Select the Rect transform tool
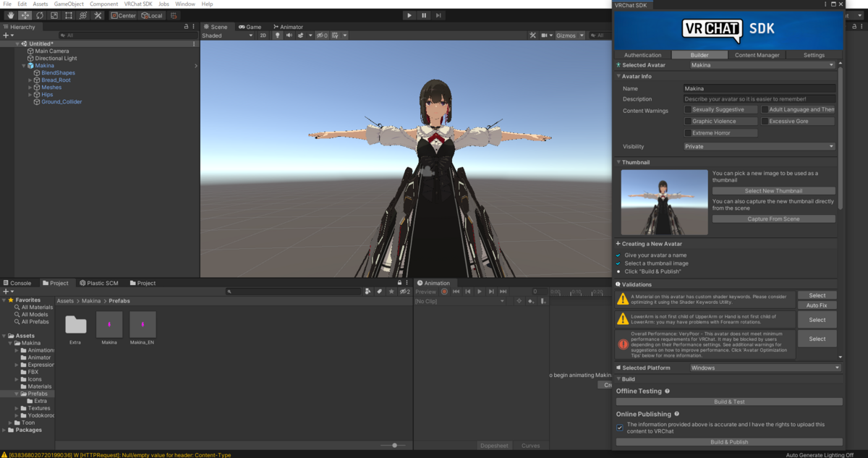This screenshot has height=458, width=868. pyautogui.click(x=68, y=15)
